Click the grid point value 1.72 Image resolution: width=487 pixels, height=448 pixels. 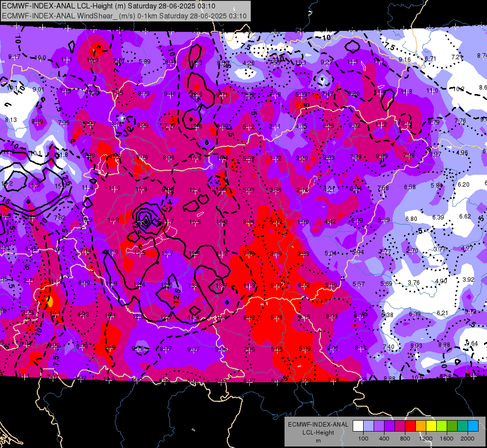276,158
